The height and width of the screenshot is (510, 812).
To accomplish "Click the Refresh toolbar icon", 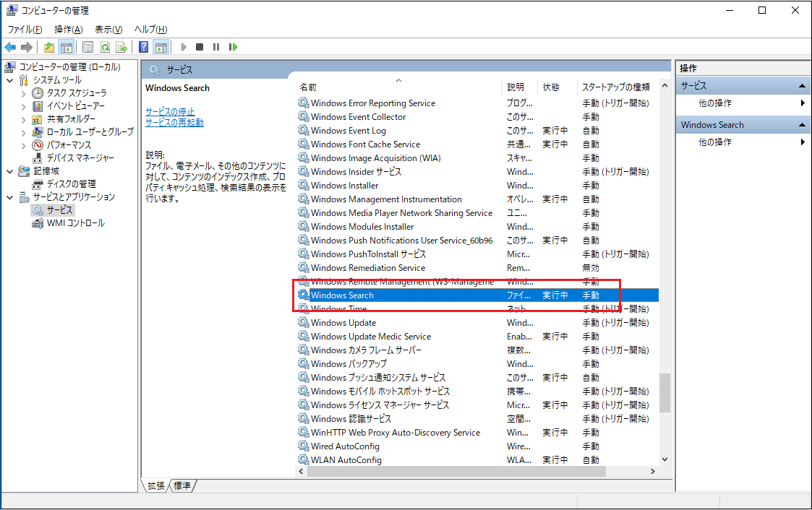I will pos(105,48).
